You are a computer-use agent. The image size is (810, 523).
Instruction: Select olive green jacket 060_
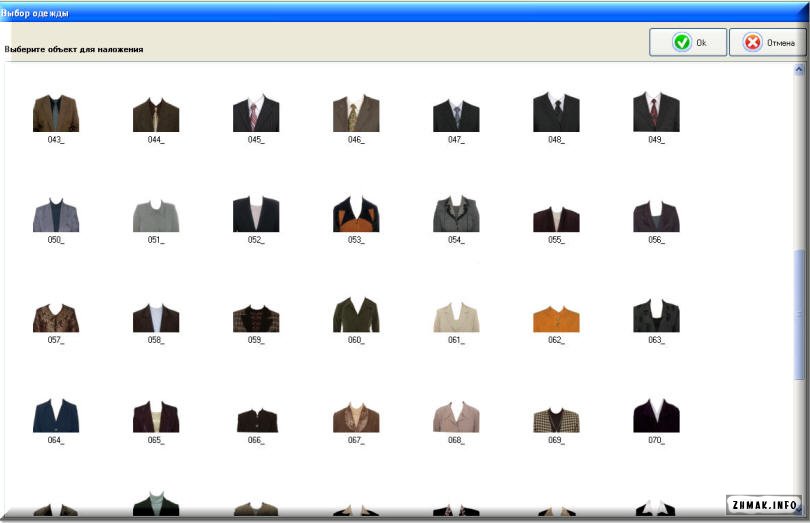pos(356,314)
